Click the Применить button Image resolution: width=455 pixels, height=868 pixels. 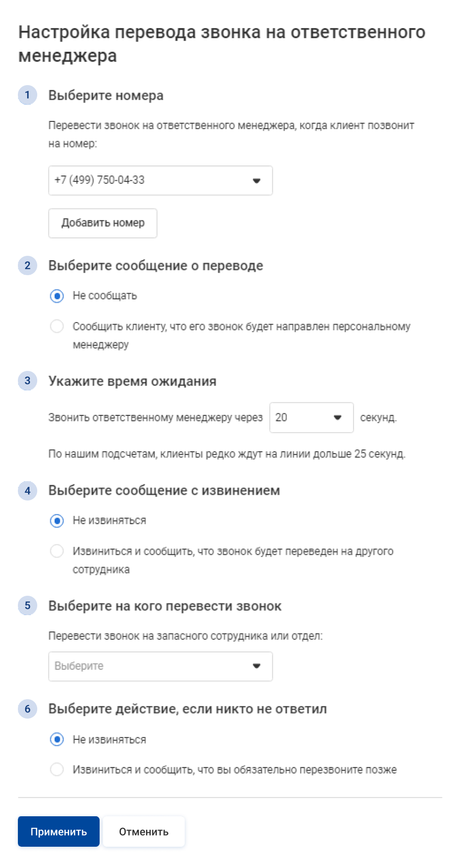click(59, 831)
